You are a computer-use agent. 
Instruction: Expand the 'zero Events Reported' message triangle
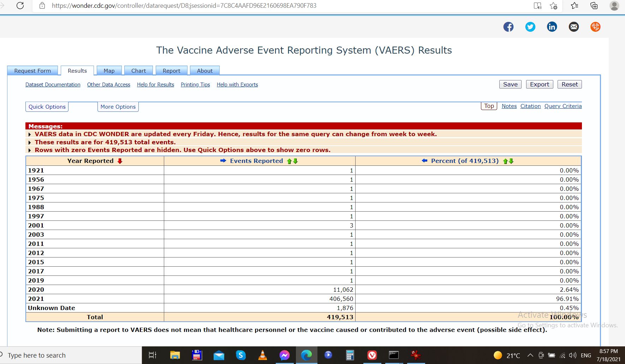(x=30, y=150)
